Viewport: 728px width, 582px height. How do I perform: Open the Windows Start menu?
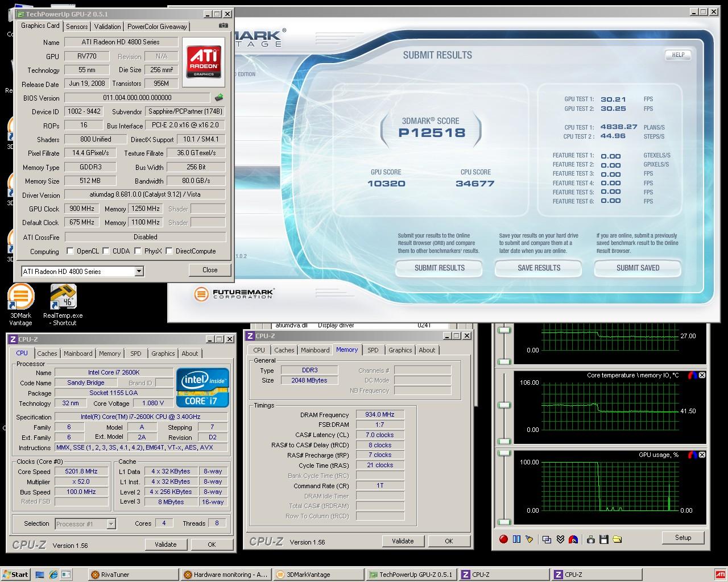(16, 574)
